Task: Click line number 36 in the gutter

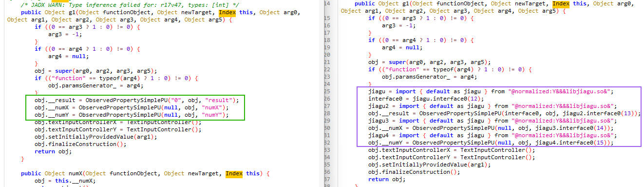Action: [327, 172]
